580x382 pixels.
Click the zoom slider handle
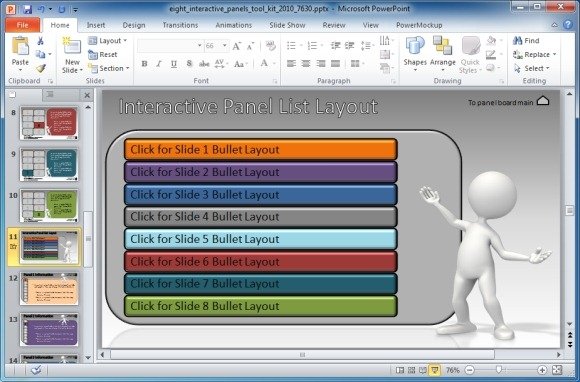pyautogui.click(x=499, y=370)
